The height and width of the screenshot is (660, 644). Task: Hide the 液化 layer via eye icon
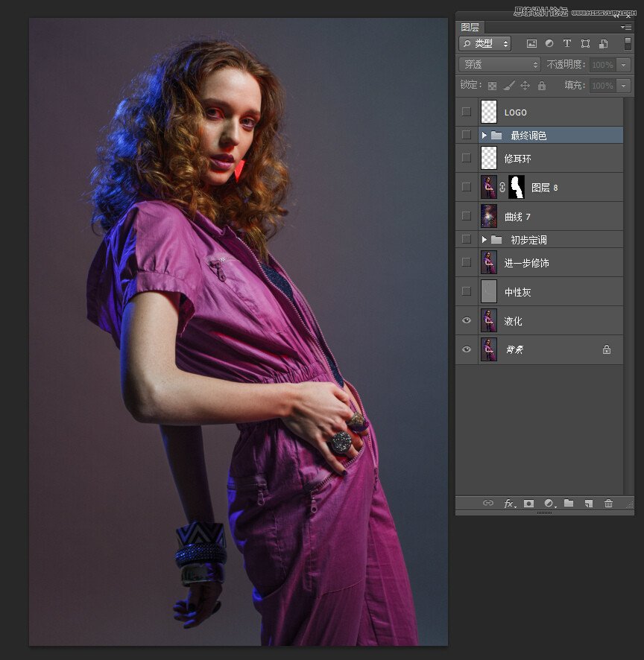[x=467, y=320]
